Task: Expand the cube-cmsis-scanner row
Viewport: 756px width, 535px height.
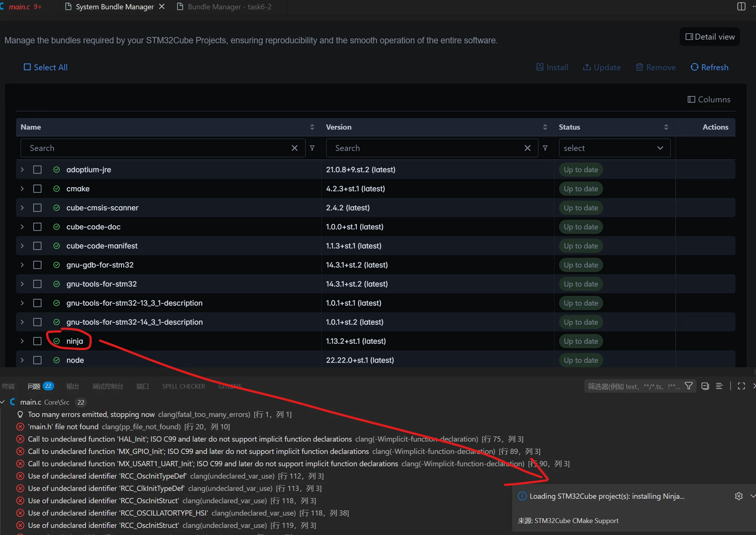Action: [22, 208]
